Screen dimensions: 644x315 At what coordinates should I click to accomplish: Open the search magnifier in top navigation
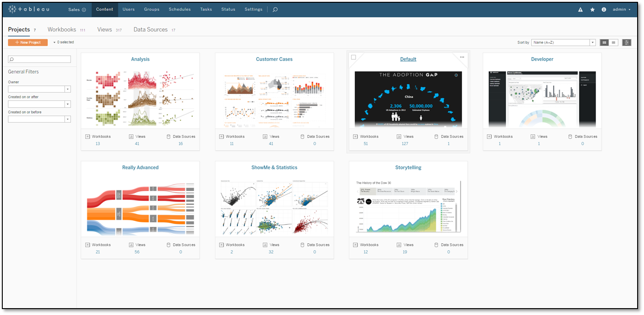[275, 9]
